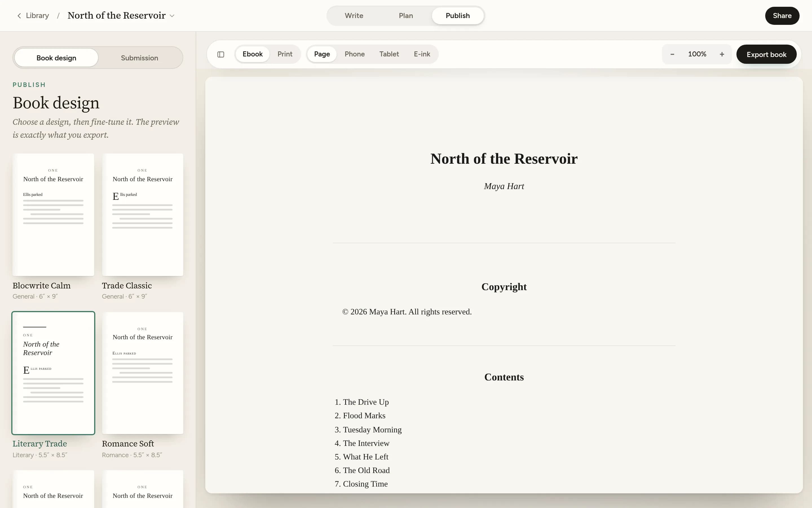Viewport: 812px width, 508px height.
Task: Click contents entry Tuesday Morning
Action: click(x=372, y=430)
